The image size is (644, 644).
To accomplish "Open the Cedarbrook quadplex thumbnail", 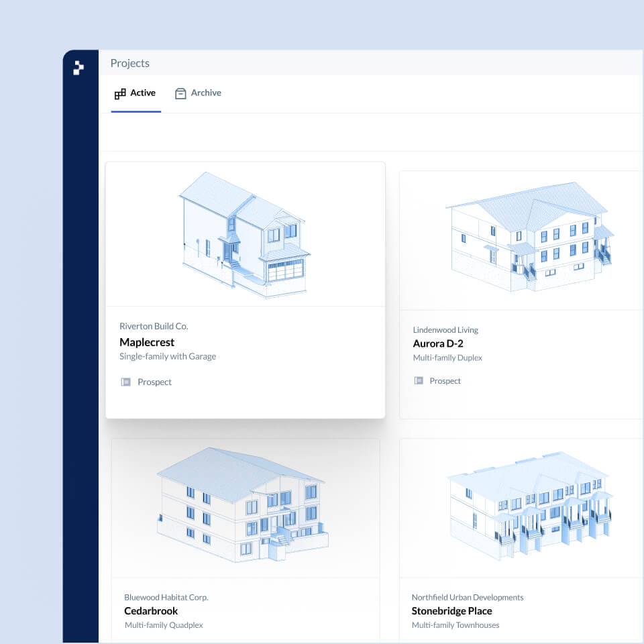I will 242,504.
